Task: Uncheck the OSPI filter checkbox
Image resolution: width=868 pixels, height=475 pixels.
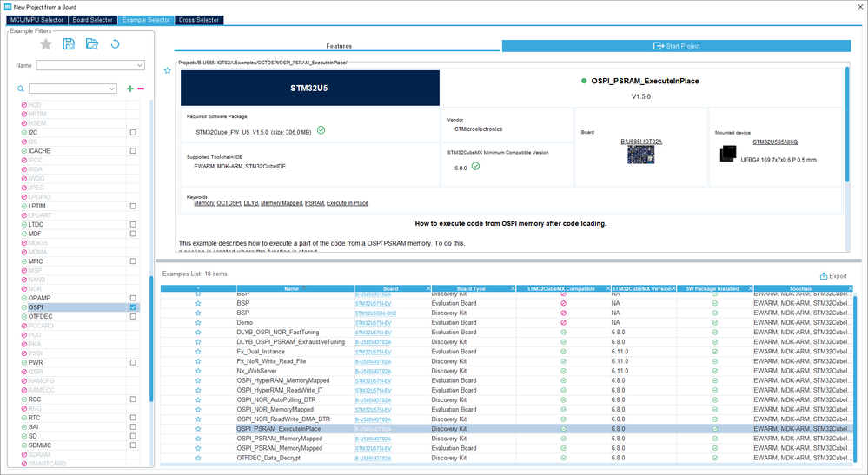Action: (x=133, y=307)
